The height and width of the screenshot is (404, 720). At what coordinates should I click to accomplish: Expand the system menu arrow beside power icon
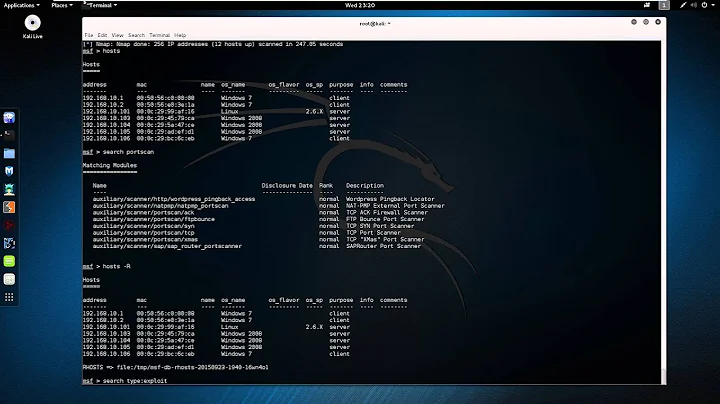click(714, 5)
